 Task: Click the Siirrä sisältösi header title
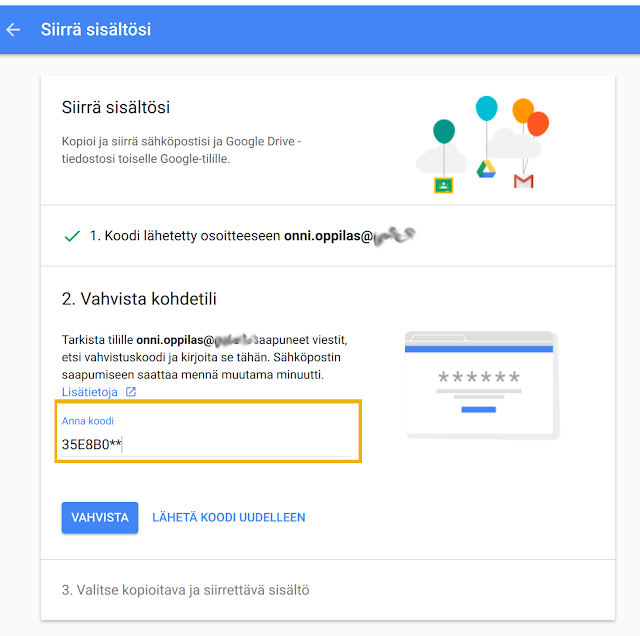(96, 30)
